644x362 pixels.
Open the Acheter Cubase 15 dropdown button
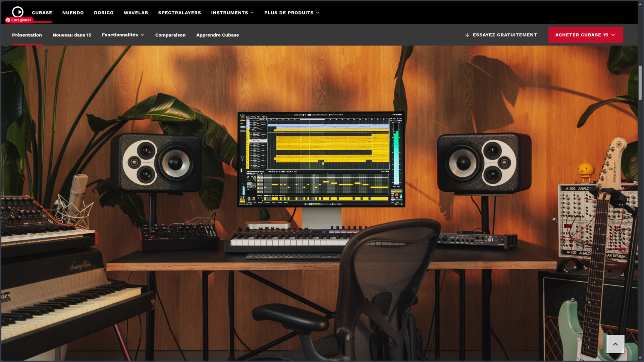(586, 35)
